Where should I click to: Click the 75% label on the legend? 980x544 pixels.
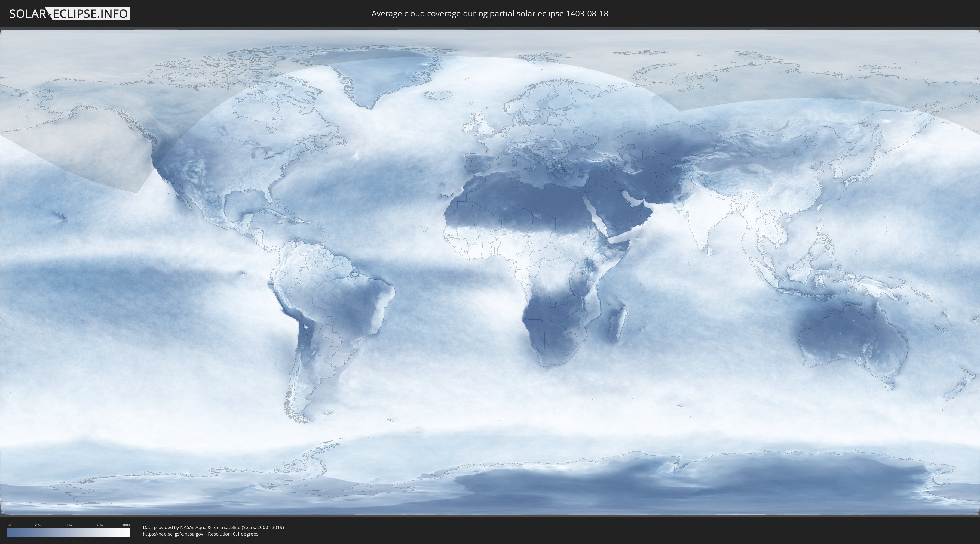pyautogui.click(x=99, y=525)
